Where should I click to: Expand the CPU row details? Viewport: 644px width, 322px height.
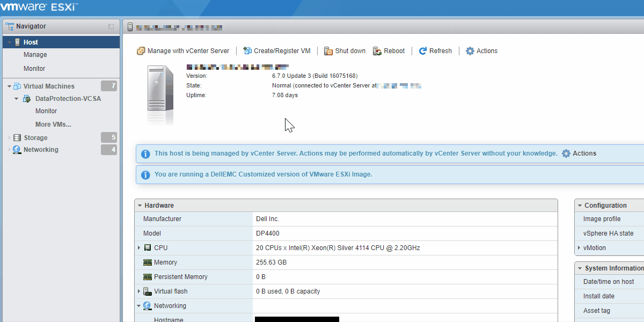coord(140,248)
